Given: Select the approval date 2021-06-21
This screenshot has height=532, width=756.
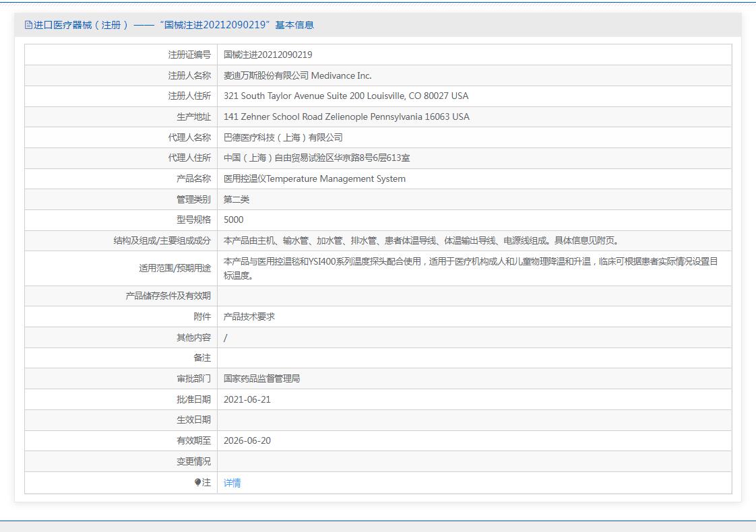Looking at the screenshot, I should [247, 399].
